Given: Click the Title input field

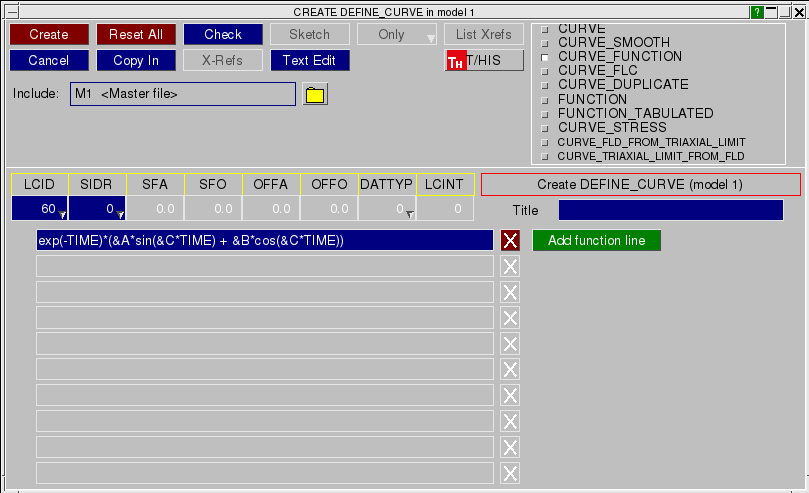Looking at the screenshot, I should [670, 210].
